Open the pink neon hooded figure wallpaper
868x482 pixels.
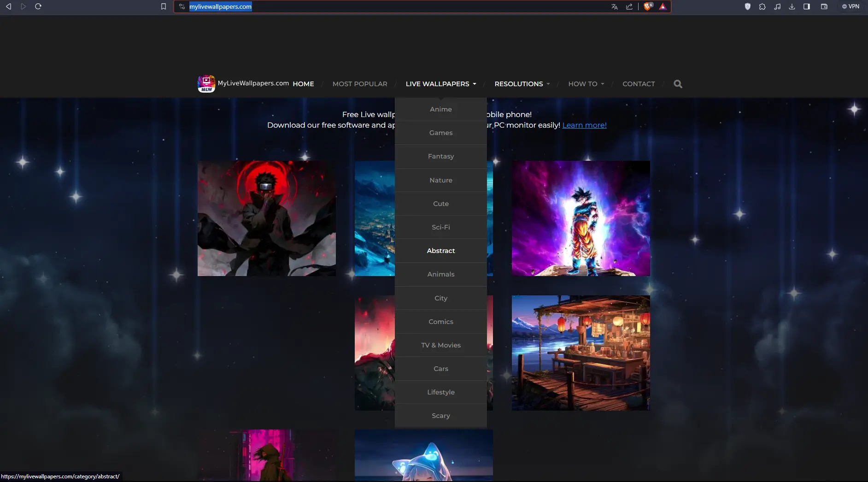267,455
